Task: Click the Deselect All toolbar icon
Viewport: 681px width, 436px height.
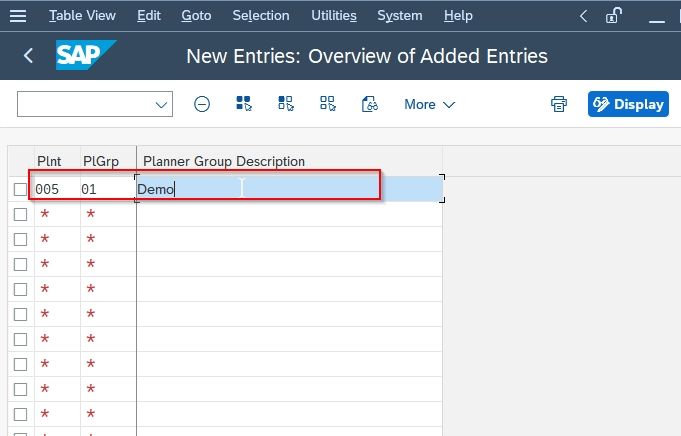Action: (x=327, y=104)
